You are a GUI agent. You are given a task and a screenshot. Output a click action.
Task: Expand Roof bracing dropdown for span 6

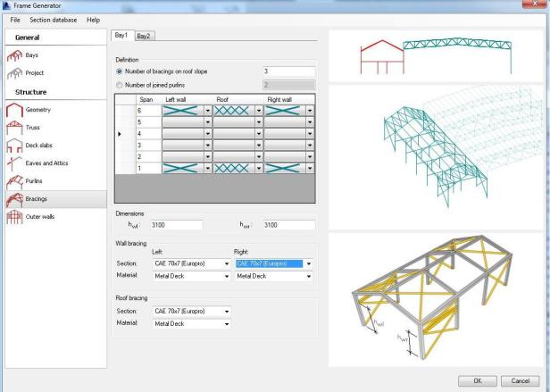pos(260,111)
